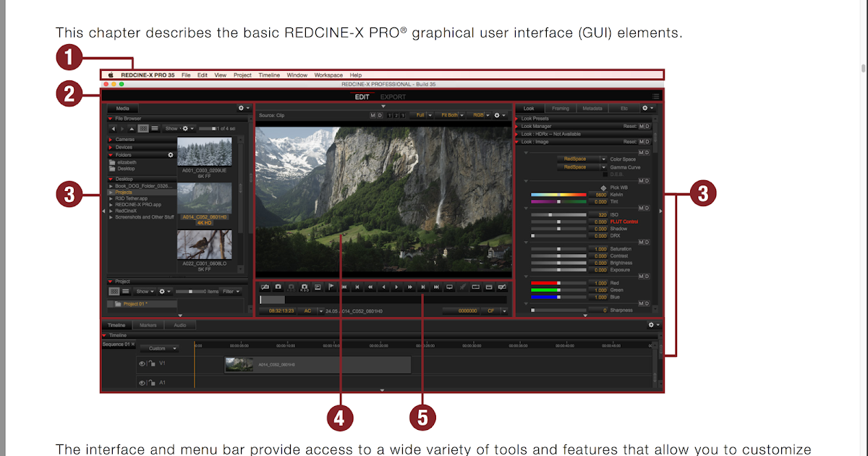Click the fast forward button
Image resolution: width=868 pixels, height=456 pixels.
pos(409,287)
